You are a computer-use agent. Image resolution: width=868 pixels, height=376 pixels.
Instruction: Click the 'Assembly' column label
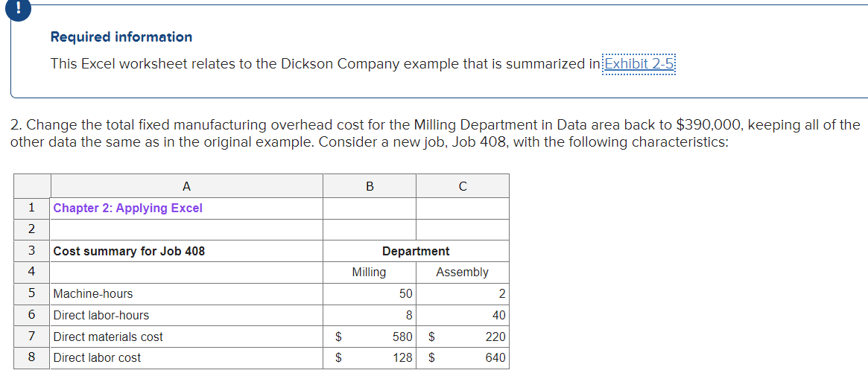(463, 272)
